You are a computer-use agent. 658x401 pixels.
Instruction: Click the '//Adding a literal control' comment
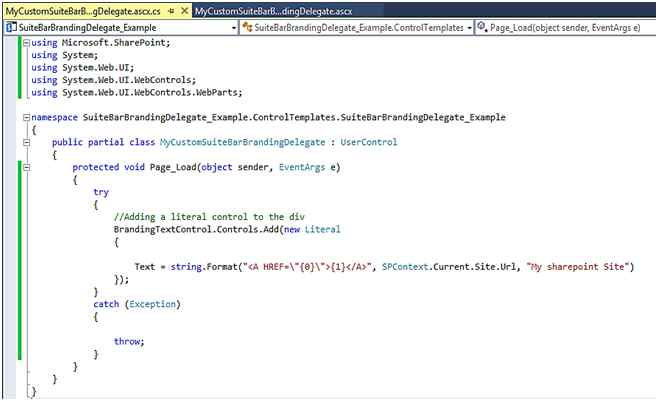tap(209, 217)
